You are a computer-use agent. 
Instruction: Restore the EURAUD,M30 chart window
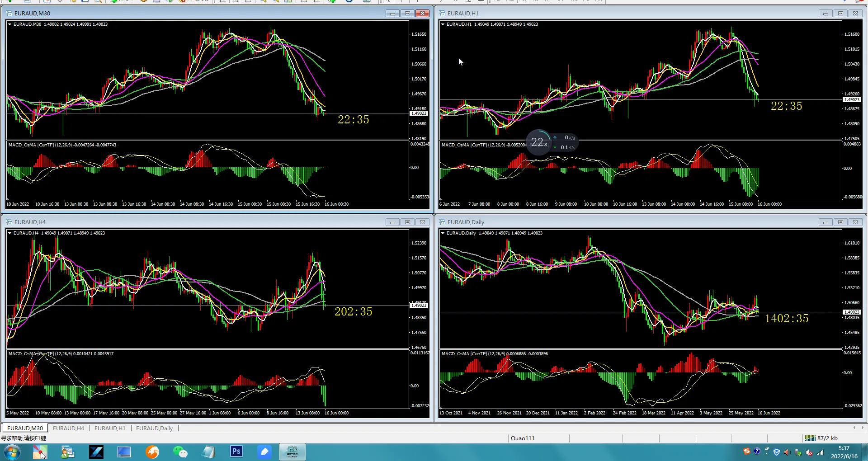tap(407, 14)
